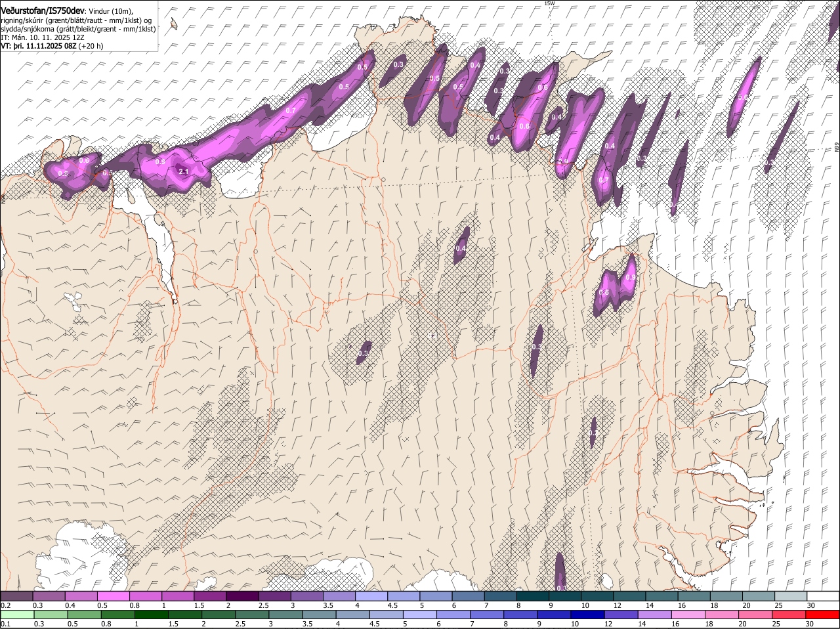
Task: Pick the pale lavender swatch between 4 and 4.5, top row
Action: (371, 596)
